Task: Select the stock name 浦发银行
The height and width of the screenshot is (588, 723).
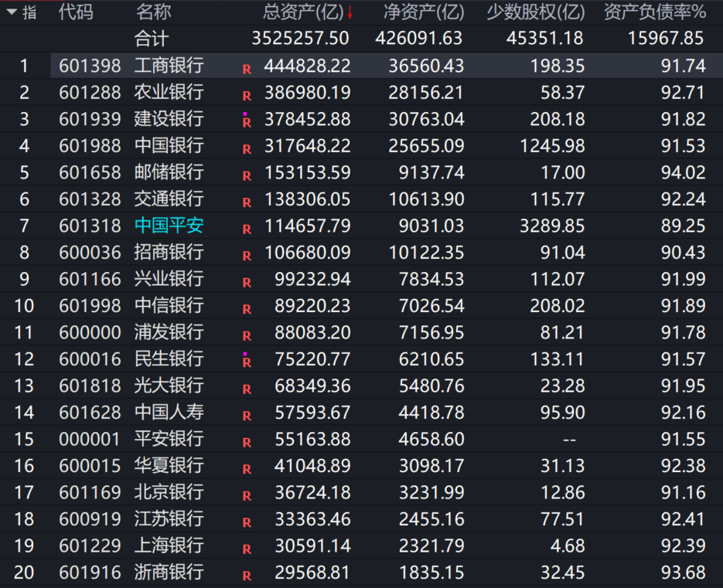Action: [x=169, y=332]
